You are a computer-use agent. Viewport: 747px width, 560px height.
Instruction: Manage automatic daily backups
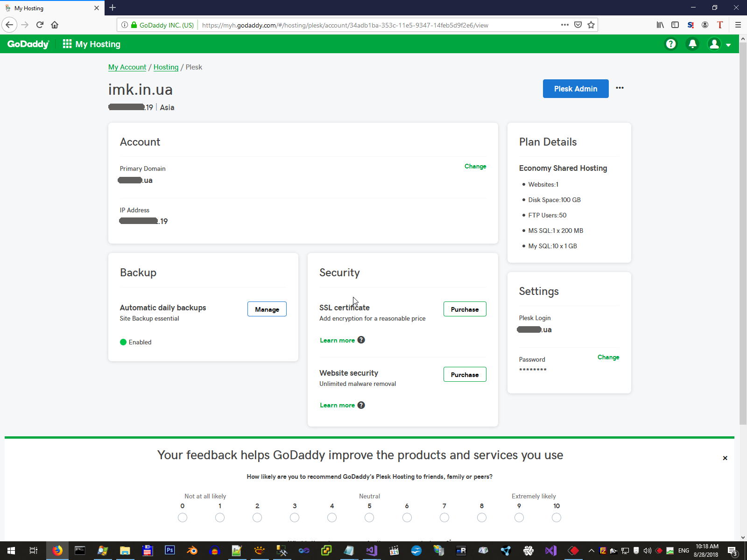(267, 309)
